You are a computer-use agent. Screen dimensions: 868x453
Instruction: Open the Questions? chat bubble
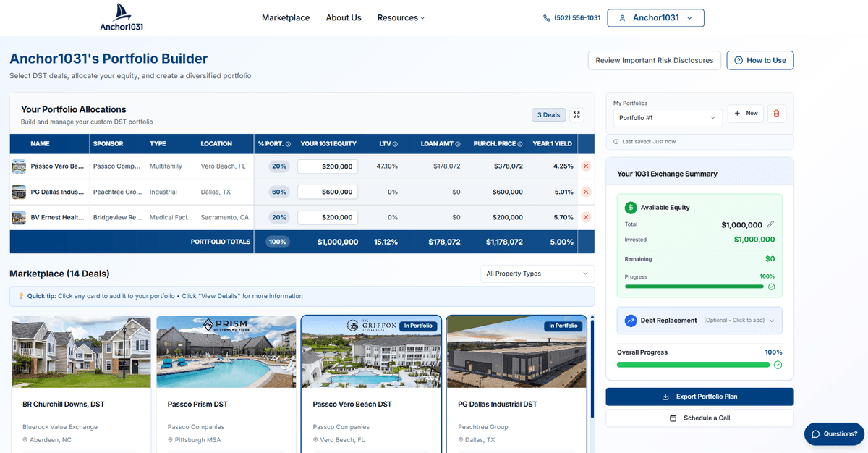[x=834, y=434]
